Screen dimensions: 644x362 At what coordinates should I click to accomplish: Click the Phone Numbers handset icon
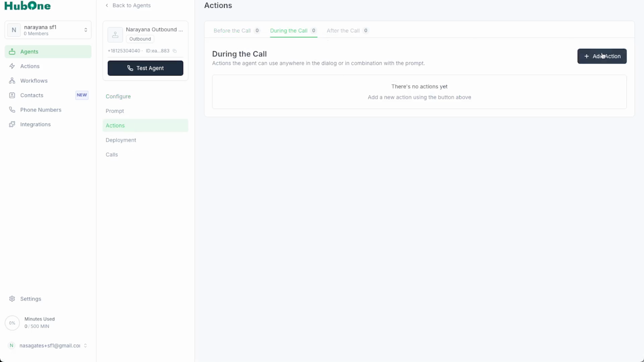(12, 110)
